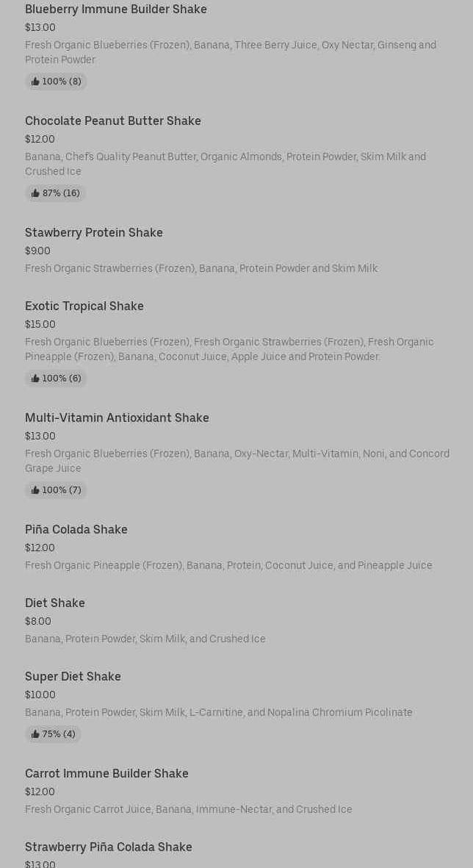473x868 pixels.
Task: Click the $15.00 price of Exotic Tropical Shake
Action: click(x=40, y=324)
